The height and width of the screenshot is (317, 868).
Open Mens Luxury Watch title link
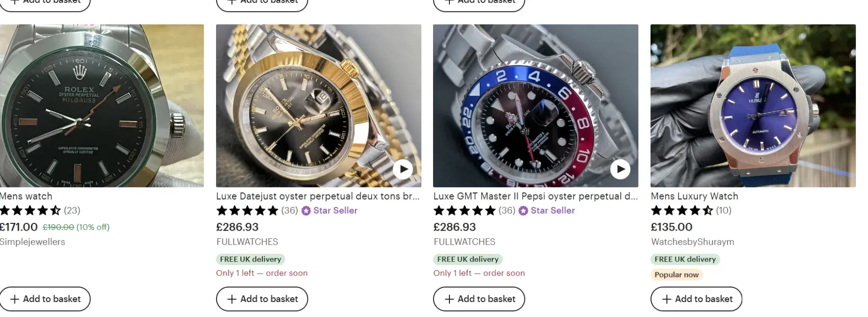click(694, 196)
